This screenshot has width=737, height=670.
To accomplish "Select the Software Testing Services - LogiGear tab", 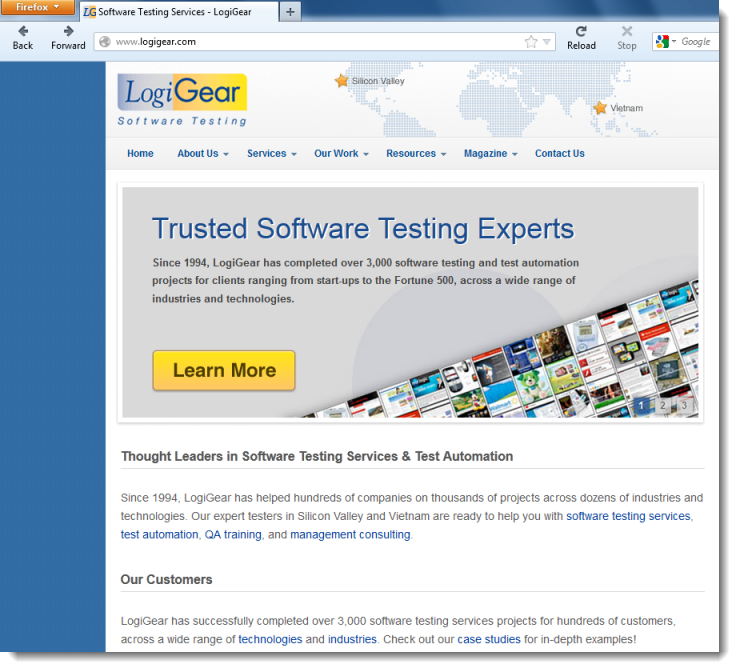I will (179, 12).
